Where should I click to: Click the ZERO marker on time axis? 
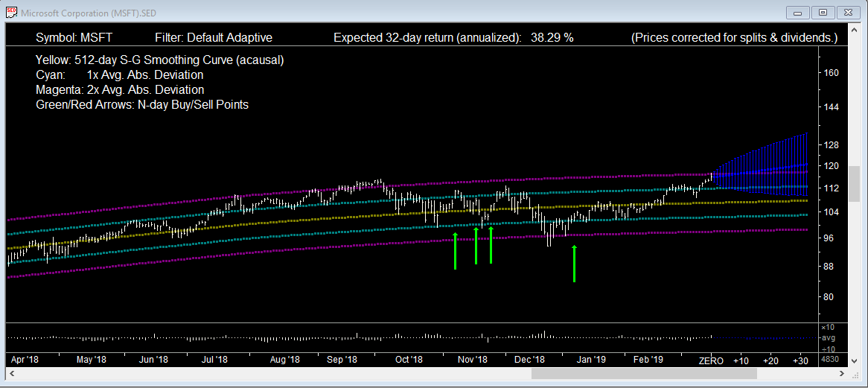tap(712, 361)
